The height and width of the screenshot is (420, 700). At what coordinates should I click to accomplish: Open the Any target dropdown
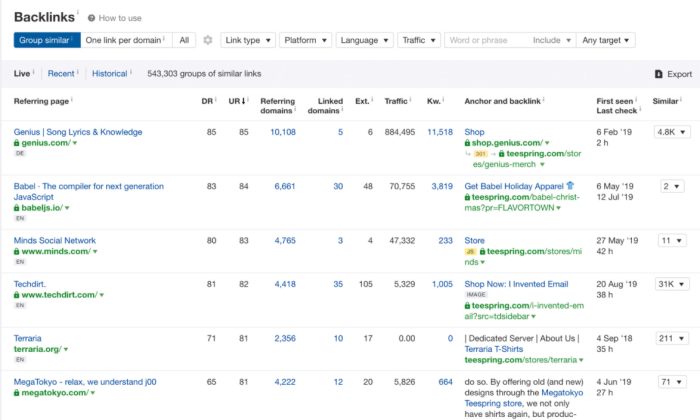click(x=605, y=40)
